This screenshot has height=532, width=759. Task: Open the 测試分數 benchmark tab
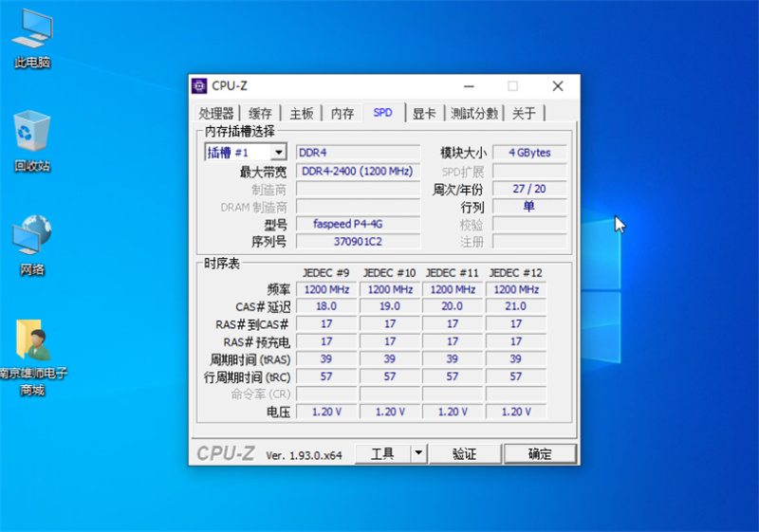click(x=474, y=114)
